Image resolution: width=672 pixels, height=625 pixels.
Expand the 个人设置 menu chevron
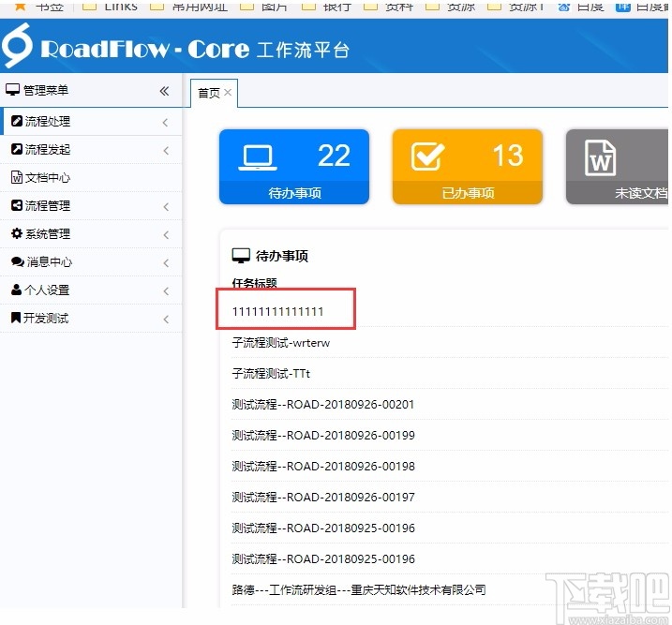coord(166,291)
